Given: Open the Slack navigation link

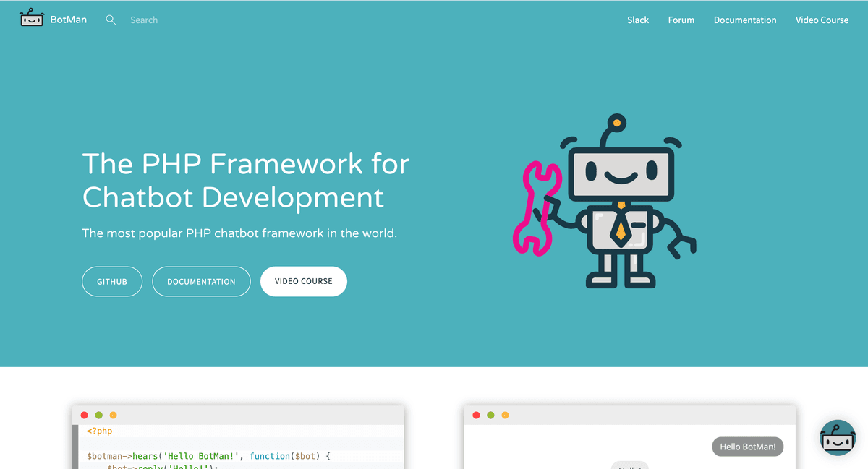Looking at the screenshot, I should tap(637, 20).
